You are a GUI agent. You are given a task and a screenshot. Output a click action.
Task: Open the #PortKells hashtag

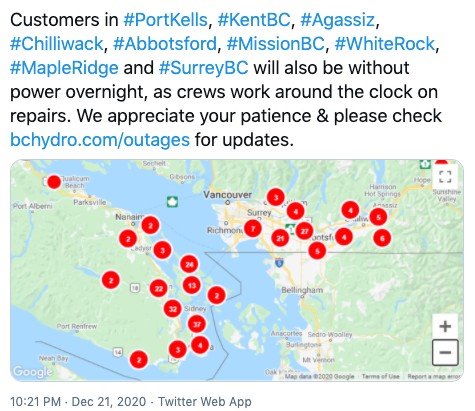[x=166, y=20]
